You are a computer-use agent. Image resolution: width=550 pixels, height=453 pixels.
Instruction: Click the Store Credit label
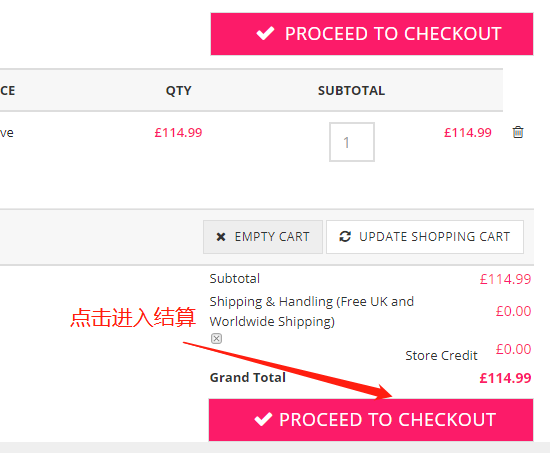pyautogui.click(x=441, y=355)
